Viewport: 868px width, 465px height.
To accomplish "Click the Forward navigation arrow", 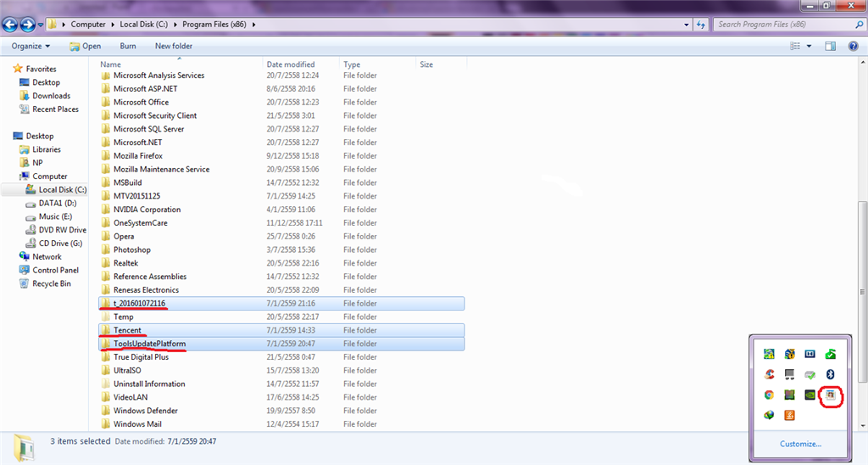I will point(27,25).
